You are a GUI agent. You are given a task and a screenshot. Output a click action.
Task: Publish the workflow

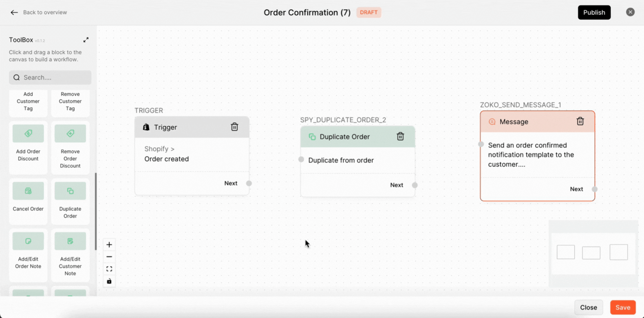pyautogui.click(x=594, y=12)
